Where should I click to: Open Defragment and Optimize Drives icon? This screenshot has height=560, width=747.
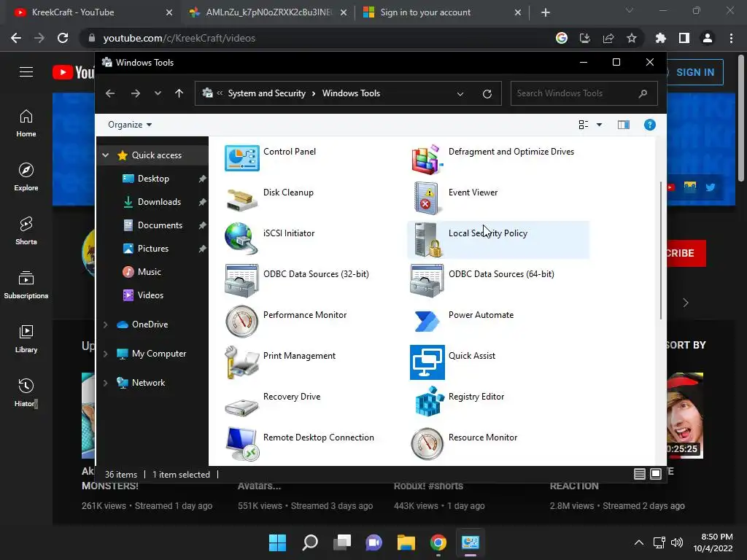point(427,158)
